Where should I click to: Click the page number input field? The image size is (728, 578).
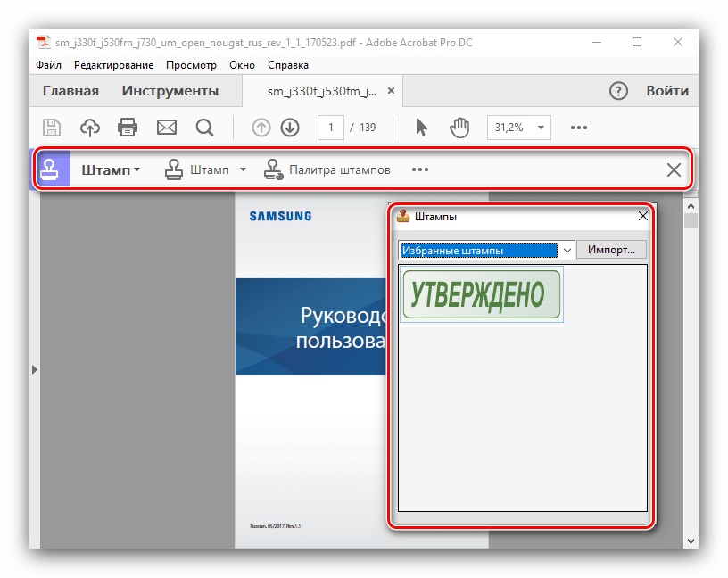coord(330,128)
